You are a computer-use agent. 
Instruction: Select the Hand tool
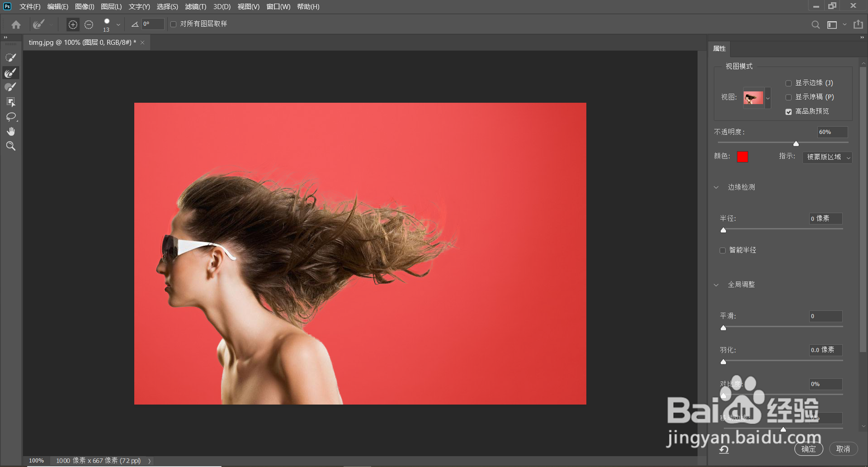11,131
